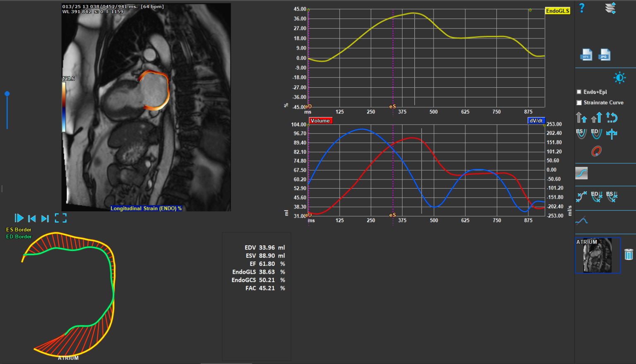Delete the ED contour points
This screenshot has width=636, height=364.
click(x=596, y=196)
